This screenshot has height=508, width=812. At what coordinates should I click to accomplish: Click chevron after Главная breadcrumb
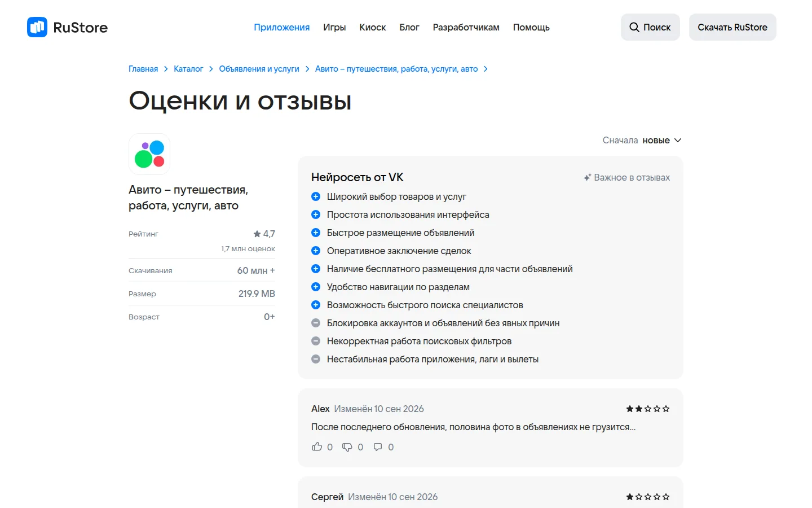tap(166, 69)
